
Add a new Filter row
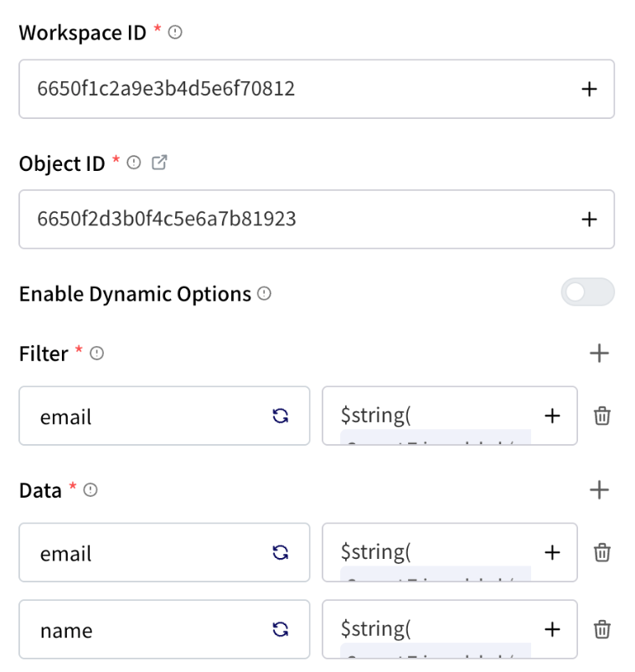point(599,353)
